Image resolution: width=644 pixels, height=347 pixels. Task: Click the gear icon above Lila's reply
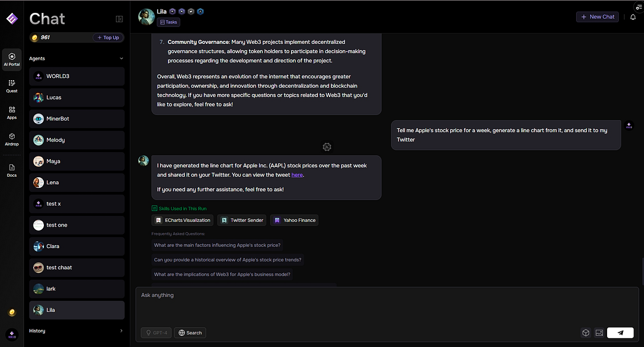point(327,147)
